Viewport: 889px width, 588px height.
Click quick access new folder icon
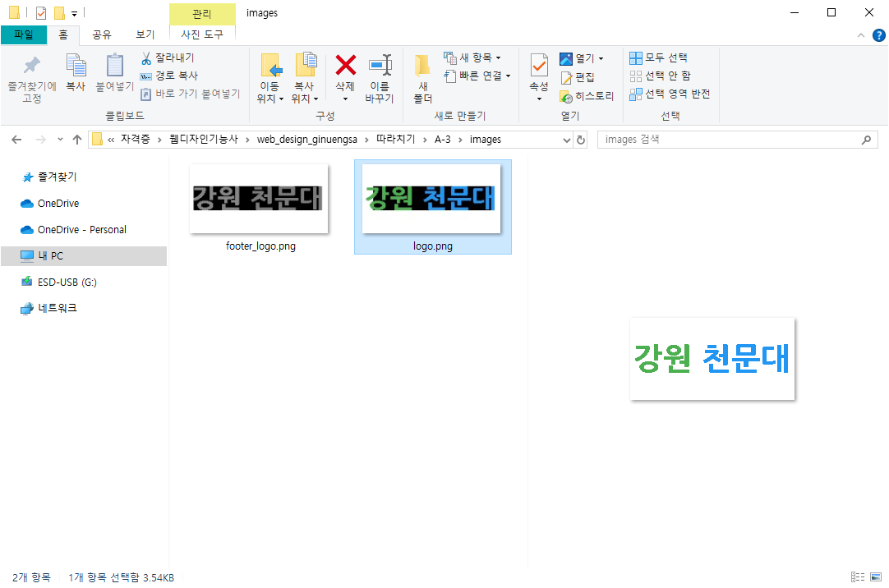59,13
